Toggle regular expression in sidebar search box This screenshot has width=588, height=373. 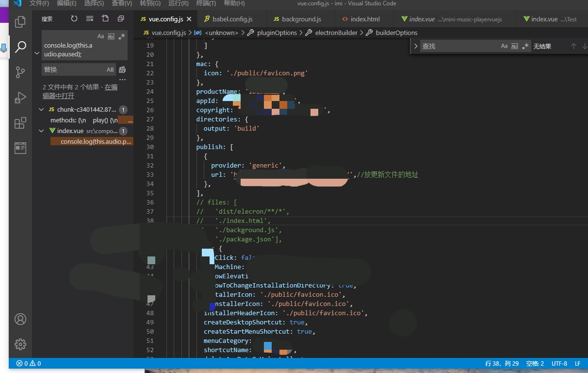(122, 36)
